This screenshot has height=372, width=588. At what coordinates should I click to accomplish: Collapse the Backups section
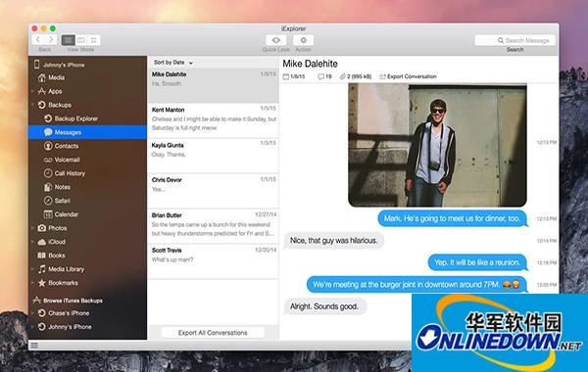[x=32, y=105]
